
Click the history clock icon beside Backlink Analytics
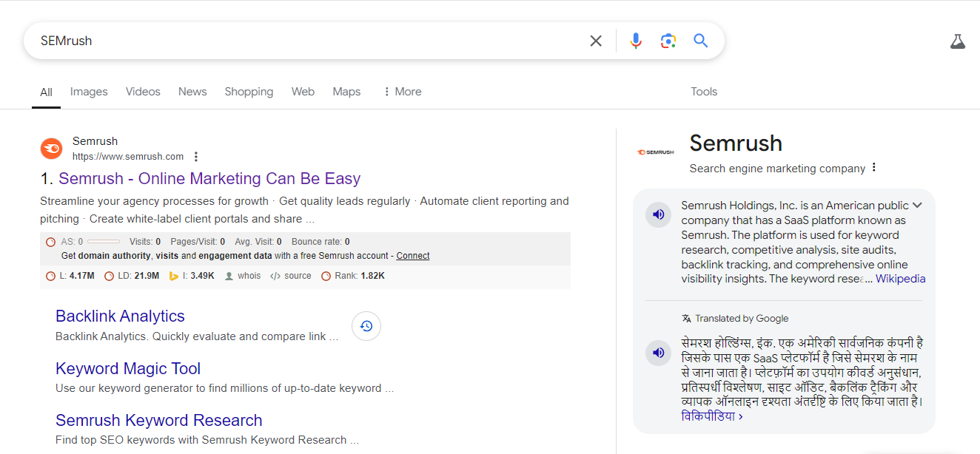pyautogui.click(x=366, y=326)
